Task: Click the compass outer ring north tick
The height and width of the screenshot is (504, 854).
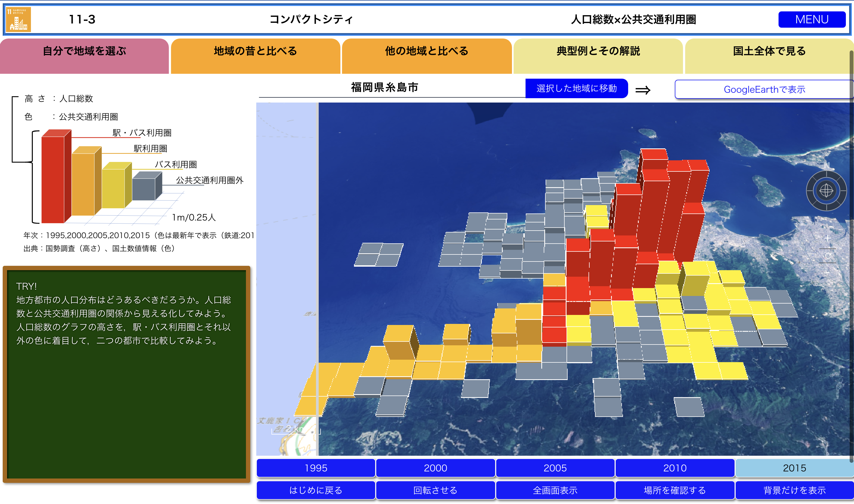Action: pyautogui.click(x=827, y=173)
